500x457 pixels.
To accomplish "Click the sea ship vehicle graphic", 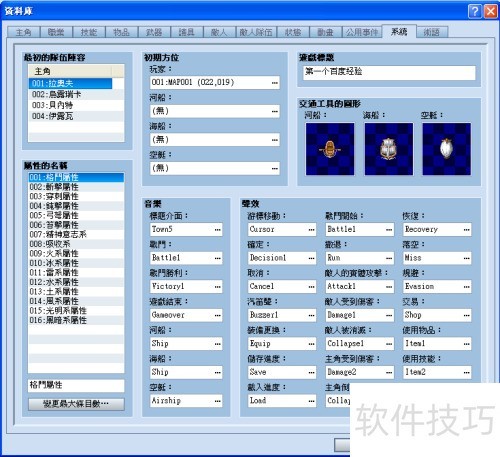I will pos(389,149).
